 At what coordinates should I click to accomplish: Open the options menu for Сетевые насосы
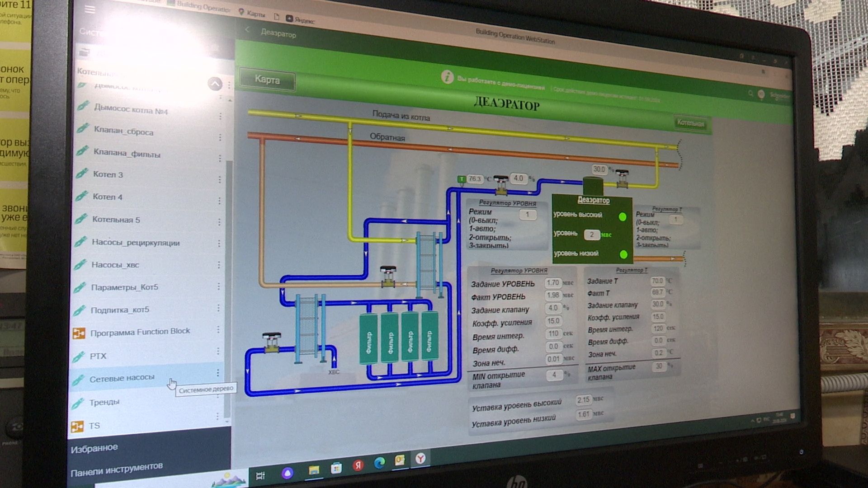tap(218, 373)
